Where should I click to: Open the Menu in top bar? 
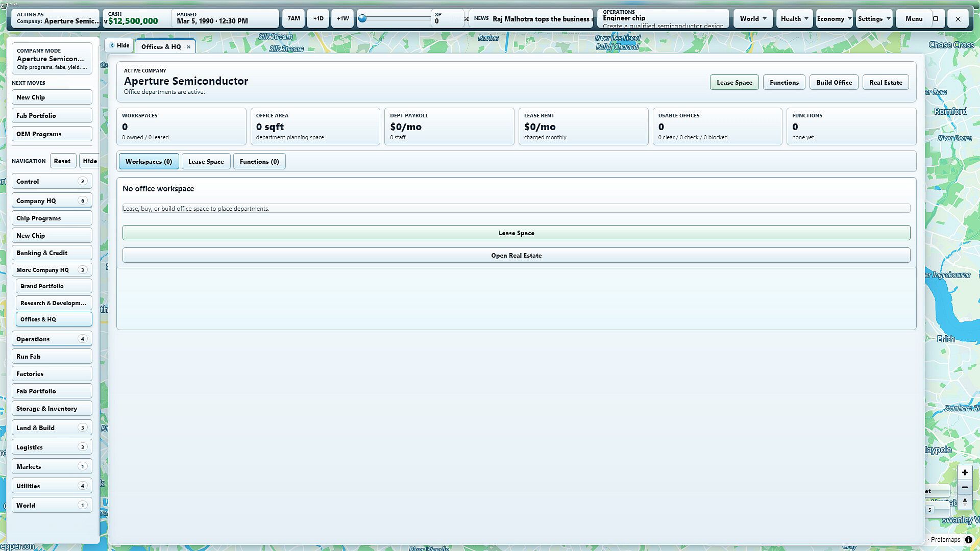[x=914, y=19]
